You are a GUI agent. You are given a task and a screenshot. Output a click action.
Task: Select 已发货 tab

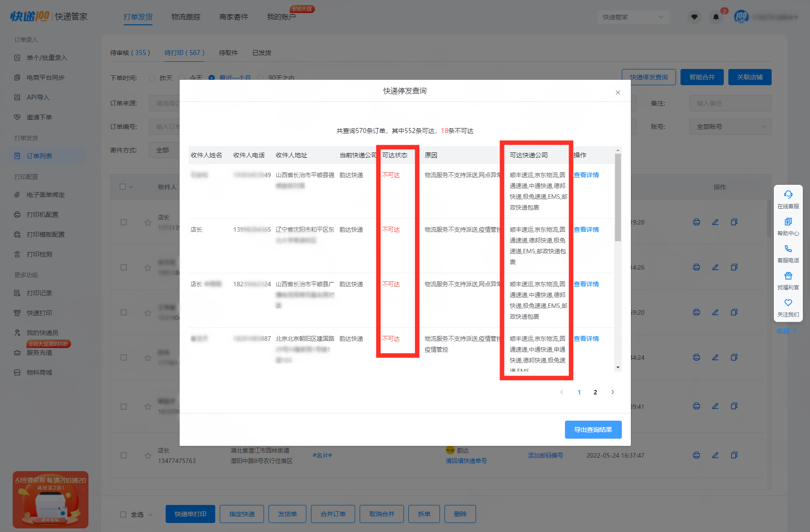pos(262,53)
